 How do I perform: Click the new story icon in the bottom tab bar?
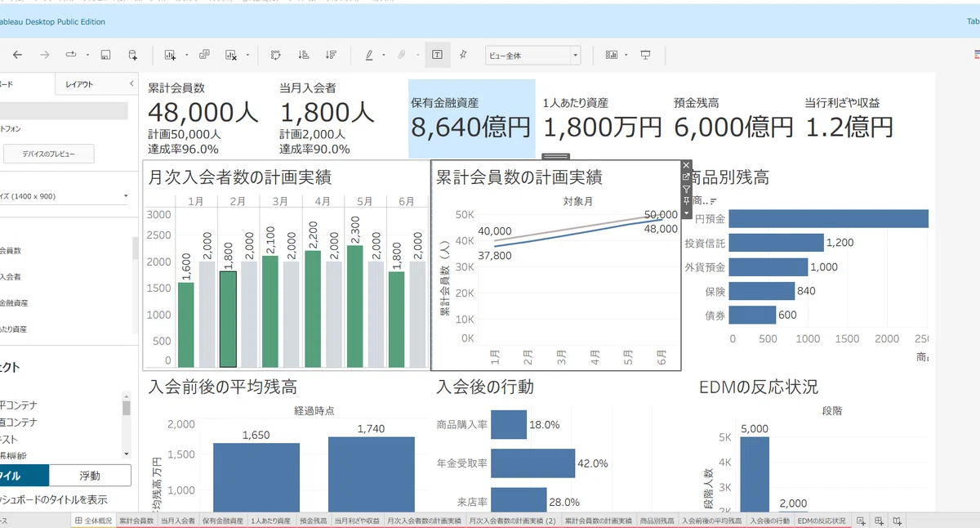[897, 521]
